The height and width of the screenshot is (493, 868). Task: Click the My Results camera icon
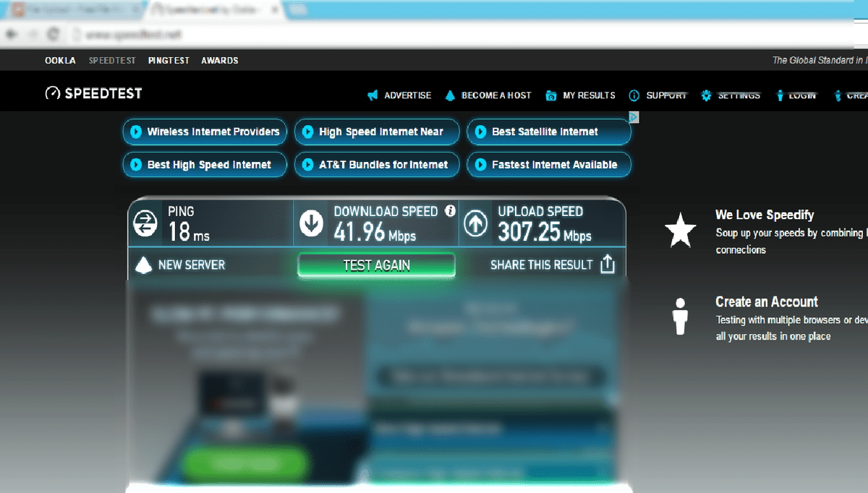(x=551, y=95)
